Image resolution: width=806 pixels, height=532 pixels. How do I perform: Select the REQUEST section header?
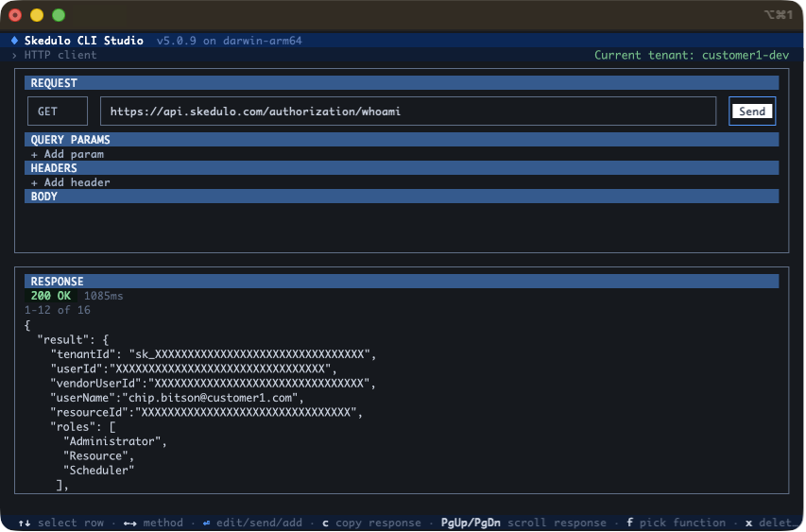coord(402,83)
